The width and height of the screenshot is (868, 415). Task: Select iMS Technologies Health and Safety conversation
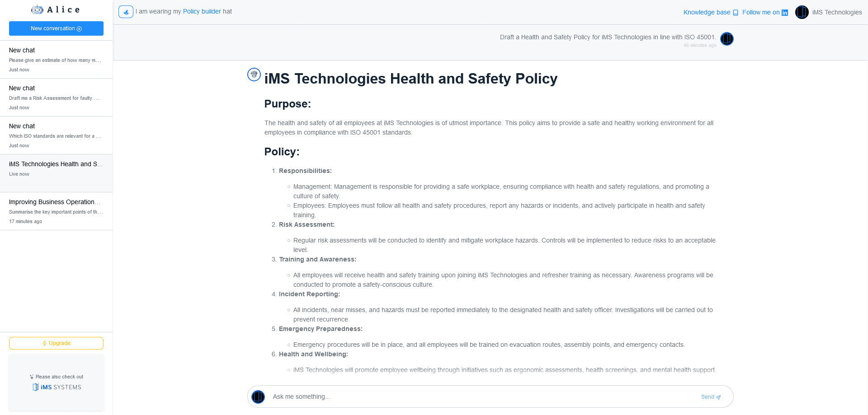point(56,173)
